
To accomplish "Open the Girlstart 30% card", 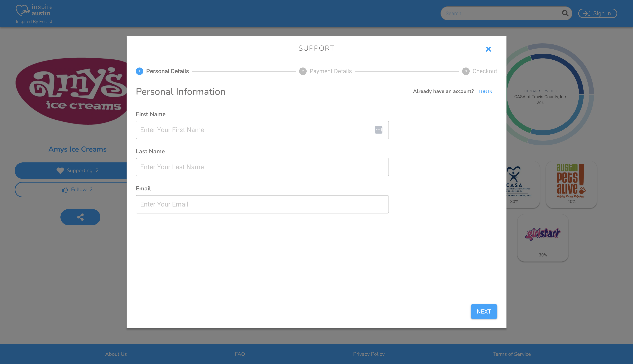I will click(543, 238).
